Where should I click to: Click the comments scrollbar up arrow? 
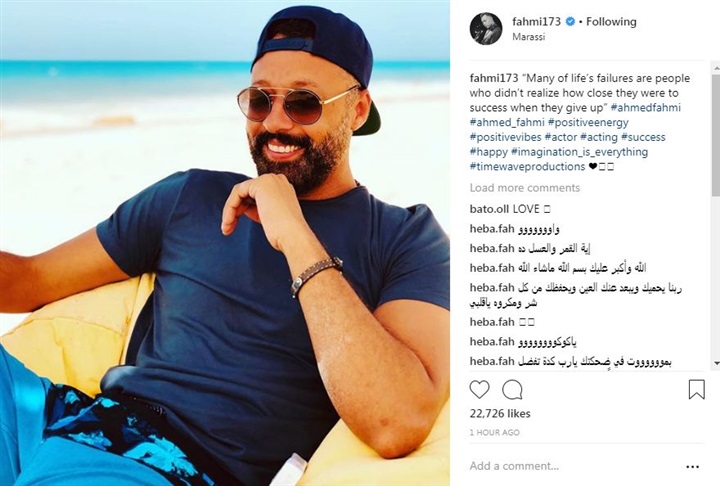[716, 68]
